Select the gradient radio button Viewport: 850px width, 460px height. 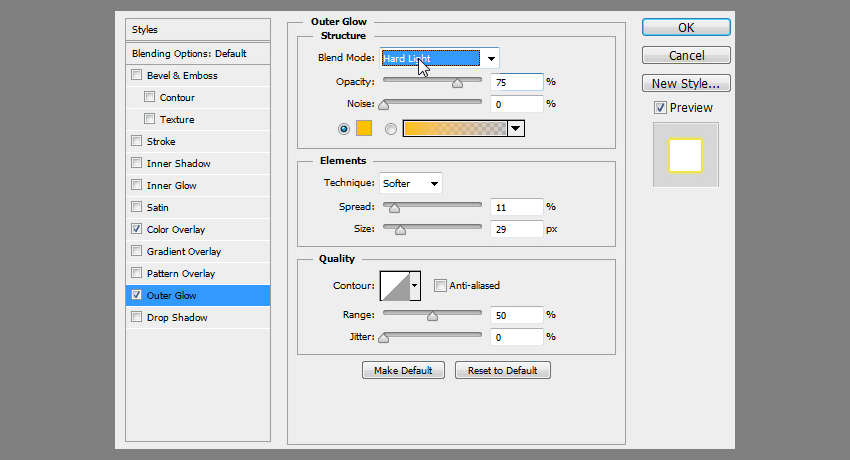tap(391, 128)
